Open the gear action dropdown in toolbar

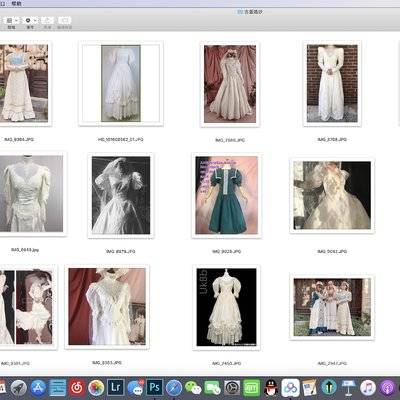pyautogui.click(x=31, y=20)
